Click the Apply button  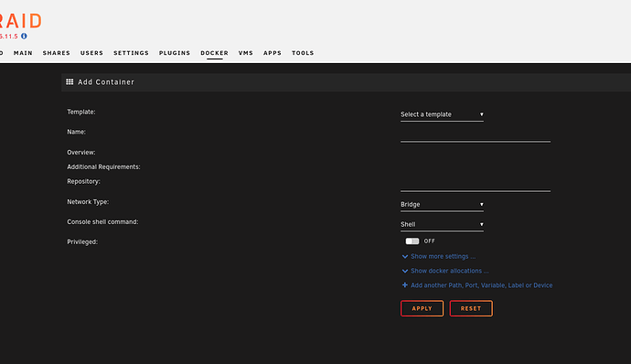click(422, 308)
